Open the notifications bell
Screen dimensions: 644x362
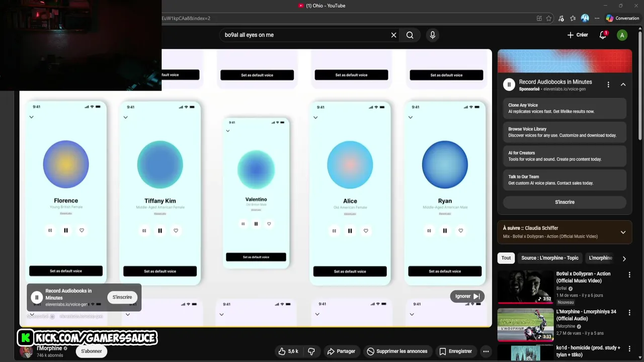click(603, 35)
